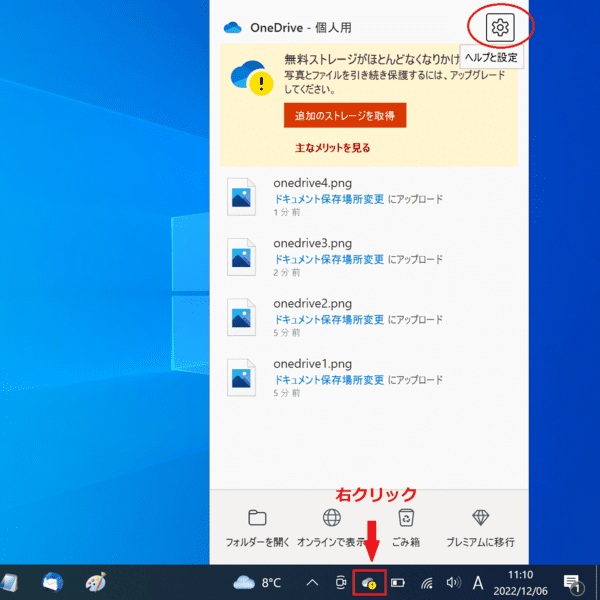Launch the Mail envelope taskbar icon

52,582
